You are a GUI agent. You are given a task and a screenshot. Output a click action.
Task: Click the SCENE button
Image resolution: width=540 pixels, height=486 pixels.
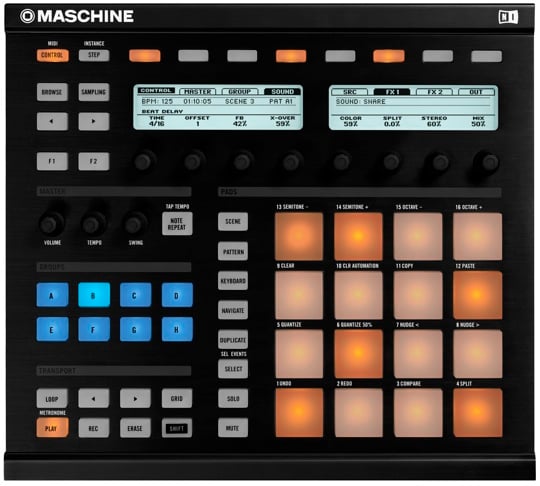click(x=233, y=221)
